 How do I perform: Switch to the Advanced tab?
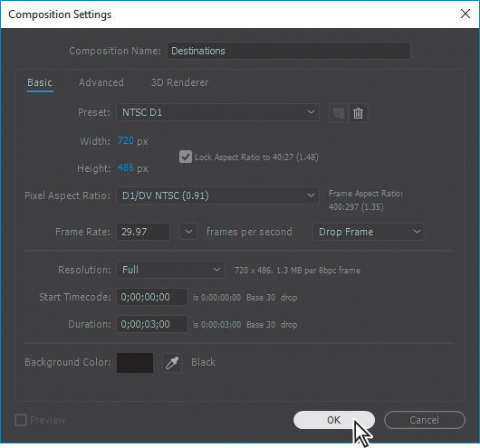point(101,82)
